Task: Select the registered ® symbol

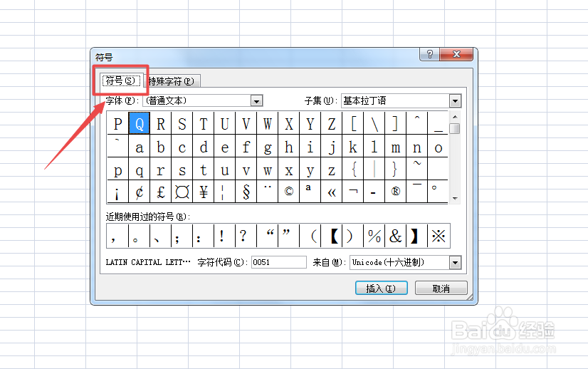Action: coord(396,192)
